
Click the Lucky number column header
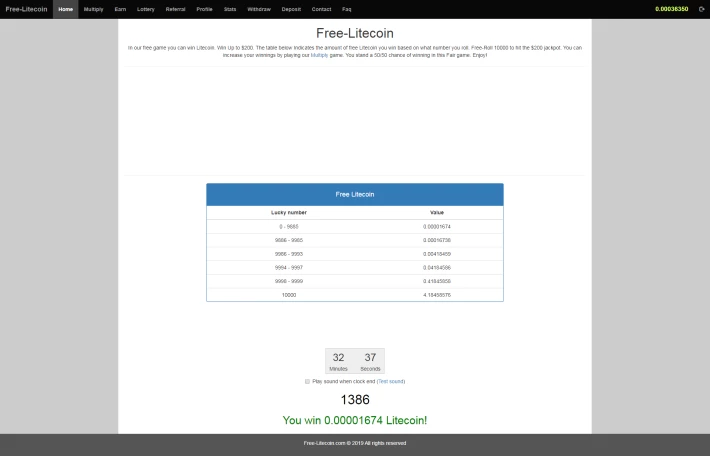[289, 212]
